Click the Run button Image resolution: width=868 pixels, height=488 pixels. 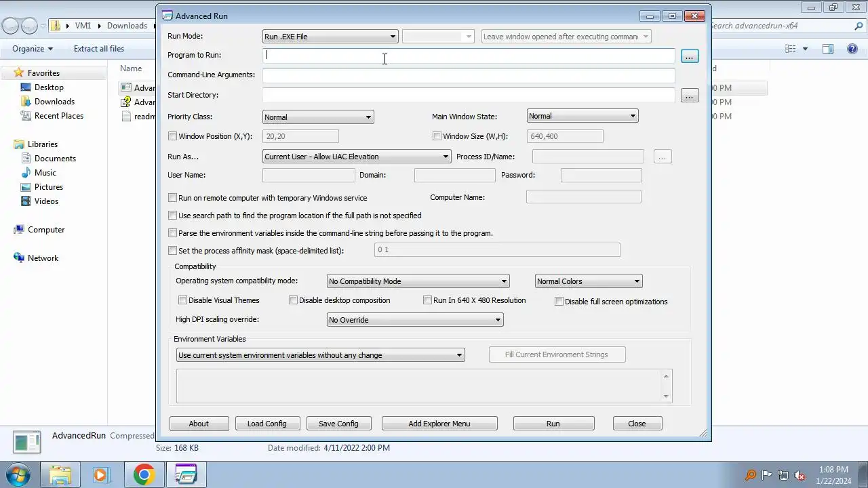(x=553, y=424)
